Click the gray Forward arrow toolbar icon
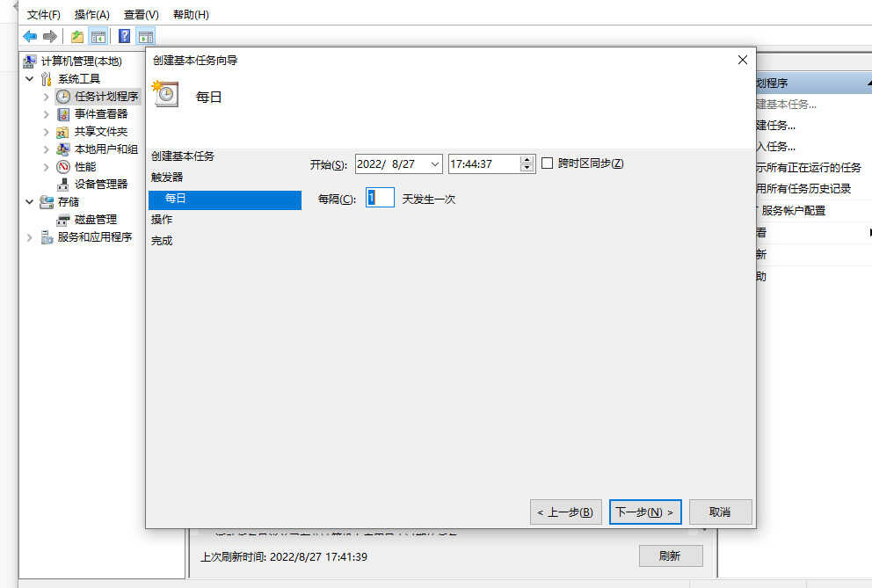This screenshot has height=588, width=872. (x=50, y=37)
